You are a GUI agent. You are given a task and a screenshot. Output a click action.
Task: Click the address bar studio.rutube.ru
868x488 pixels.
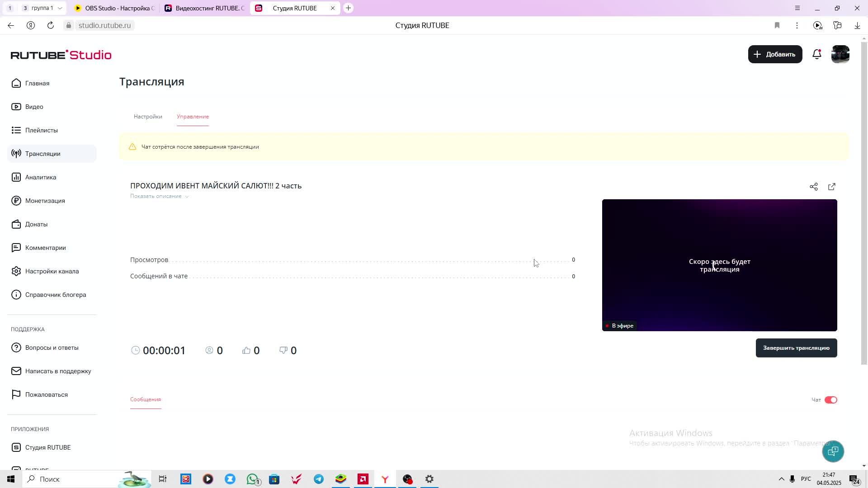[x=104, y=25]
